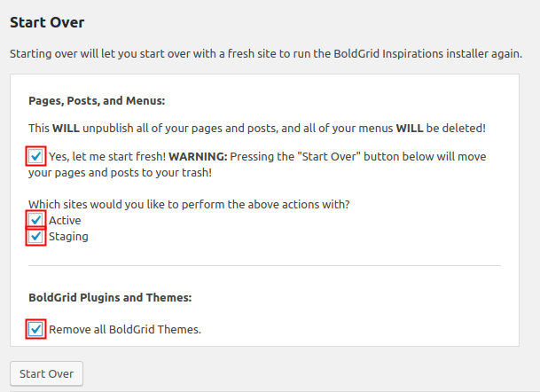The image size is (540, 392).
Task: Click the horizontal divider between sections
Action: click(x=264, y=265)
